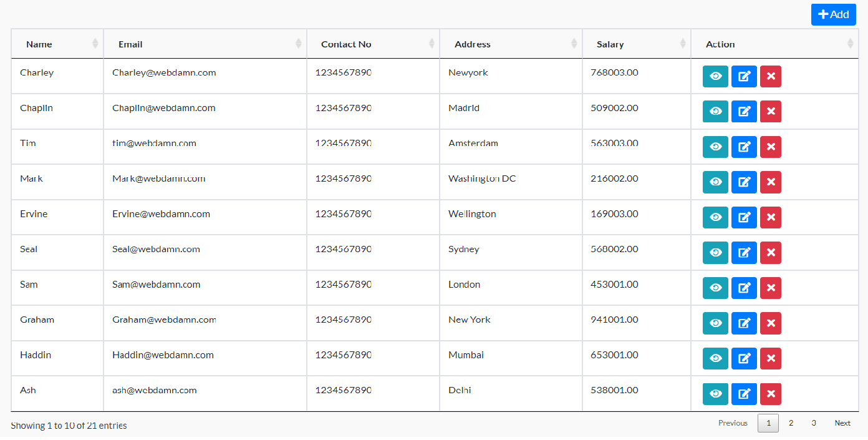Open page 2 of the table
This screenshot has width=868, height=440.
791,423
